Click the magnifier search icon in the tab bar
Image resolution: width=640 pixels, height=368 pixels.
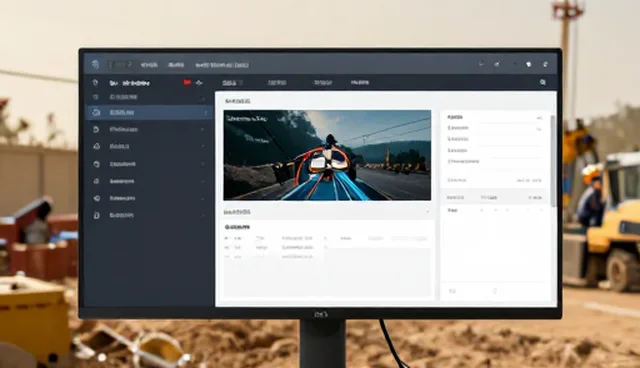click(542, 82)
